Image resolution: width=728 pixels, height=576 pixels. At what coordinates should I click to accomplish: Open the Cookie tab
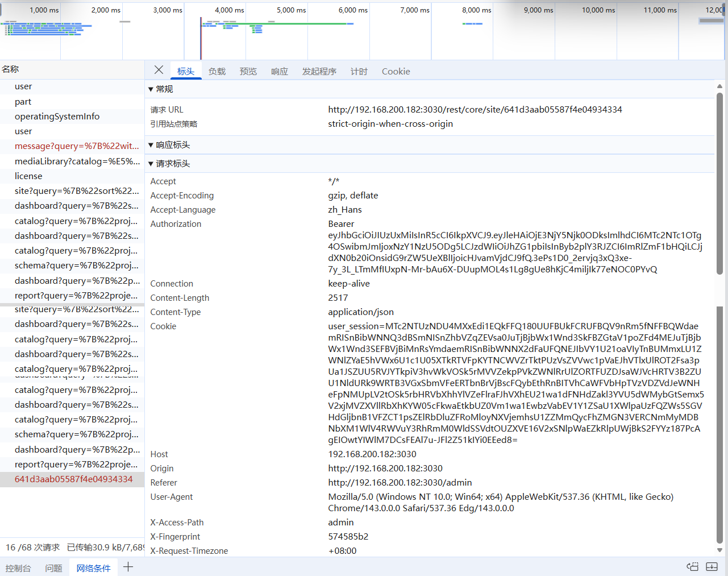(396, 71)
